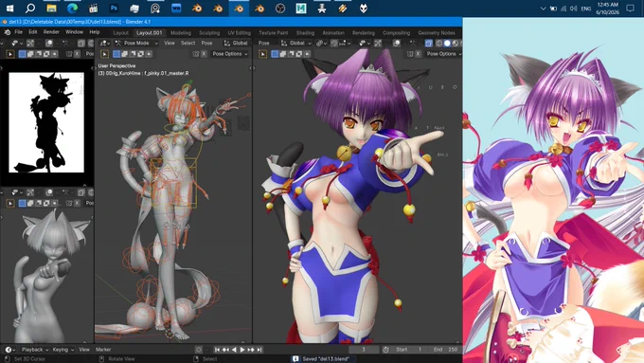Open Pose Options dropdown in middle viewport
644x363 pixels.
(230, 54)
